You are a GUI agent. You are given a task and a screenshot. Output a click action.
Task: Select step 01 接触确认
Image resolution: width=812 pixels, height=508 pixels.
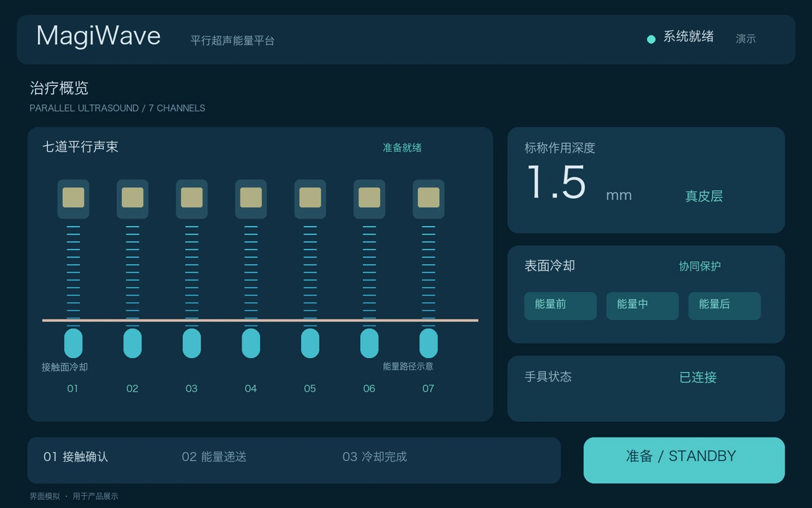click(75, 457)
